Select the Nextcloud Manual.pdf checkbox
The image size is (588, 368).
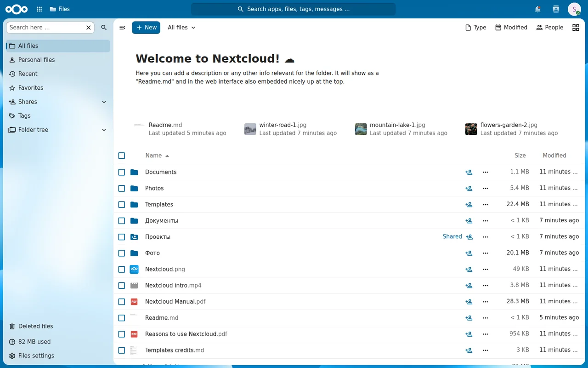click(122, 302)
